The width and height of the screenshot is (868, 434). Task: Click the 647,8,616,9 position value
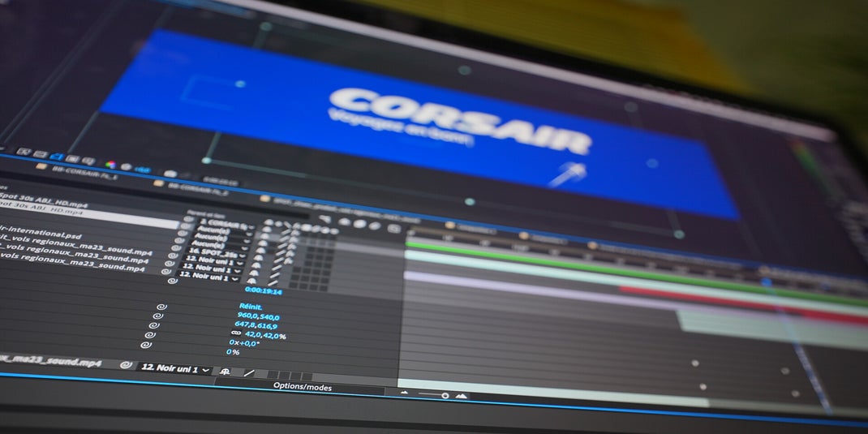pos(256,325)
